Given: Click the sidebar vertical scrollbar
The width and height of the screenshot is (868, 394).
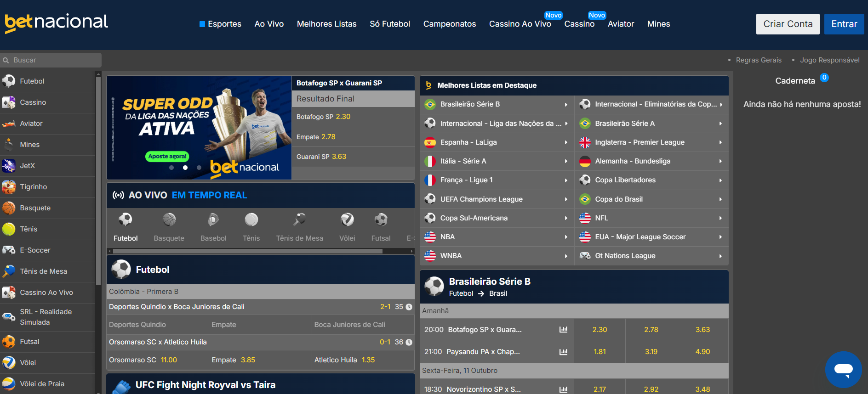Looking at the screenshot, I should click(x=98, y=181).
